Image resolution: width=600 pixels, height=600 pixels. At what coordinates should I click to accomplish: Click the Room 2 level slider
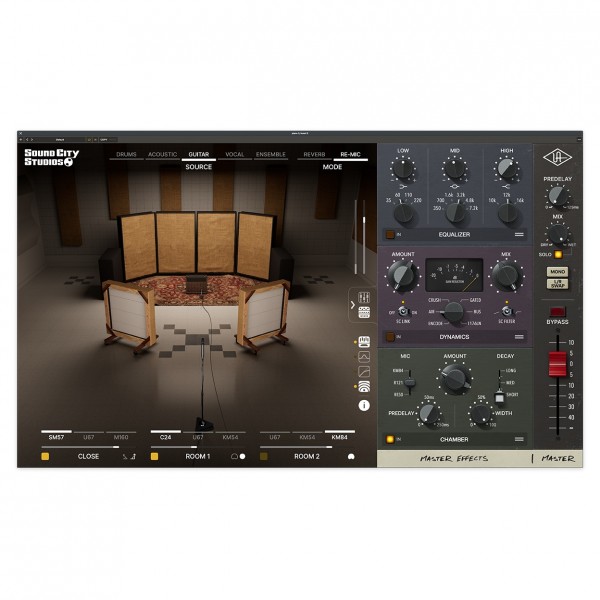point(307,447)
